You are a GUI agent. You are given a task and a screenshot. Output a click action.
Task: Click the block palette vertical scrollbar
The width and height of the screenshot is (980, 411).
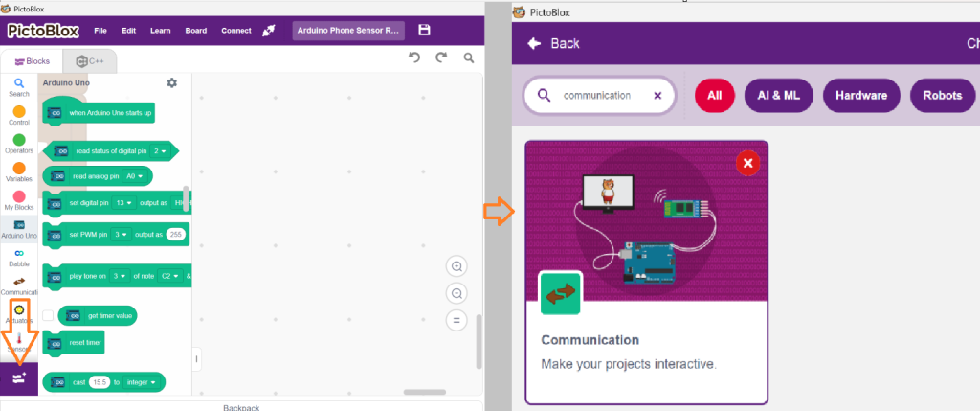[186, 199]
